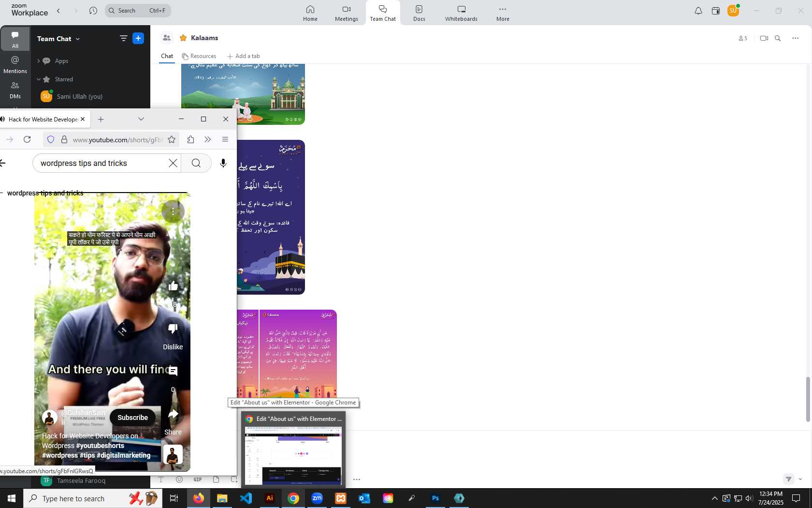Image resolution: width=812 pixels, height=508 pixels.
Task: Open Team Chat filter icon
Action: click(x=124, y=38)
